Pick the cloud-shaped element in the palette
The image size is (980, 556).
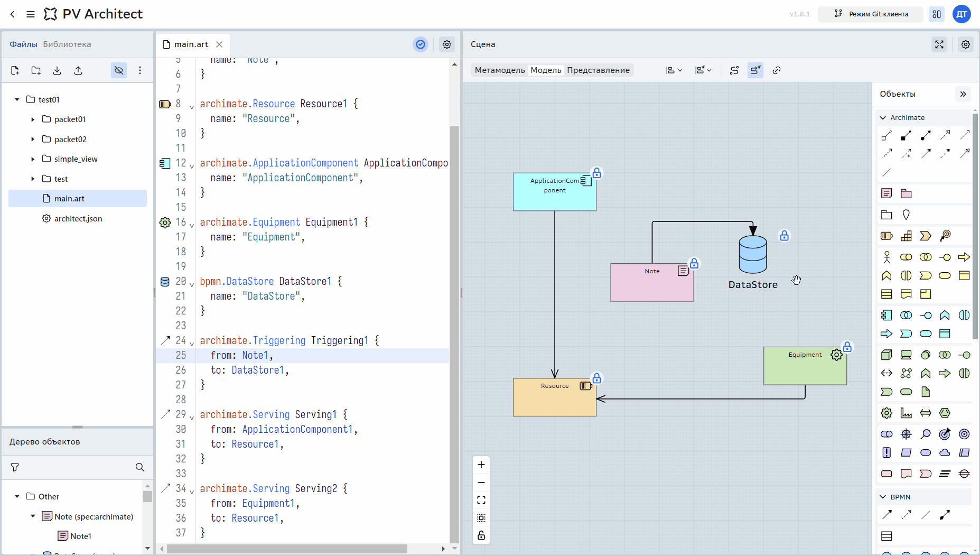pyautogui.click(x=945, y=453)
